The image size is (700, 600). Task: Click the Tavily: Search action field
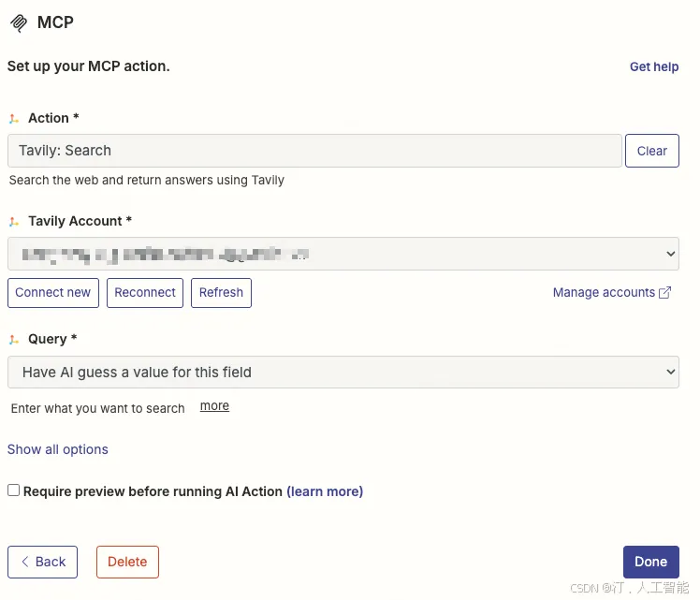314,151
